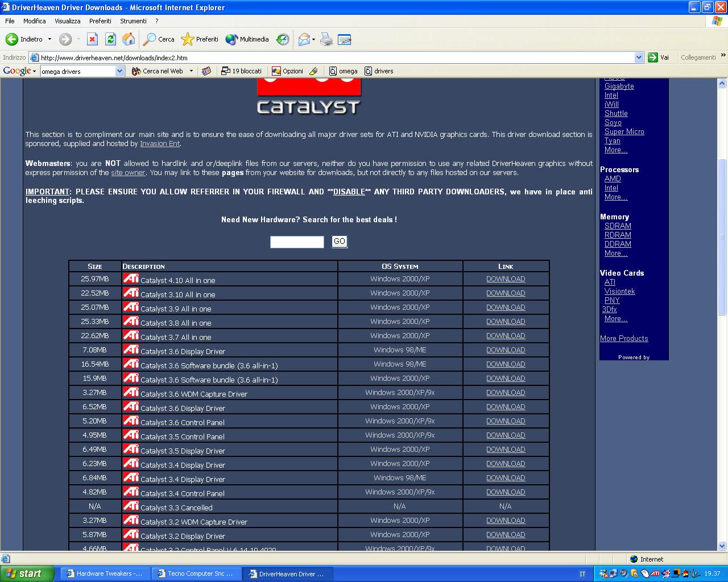Image resolution: width=728 pixels, height=582 pixels.
Task: Open the ? help menu
Action: (157, 21)
